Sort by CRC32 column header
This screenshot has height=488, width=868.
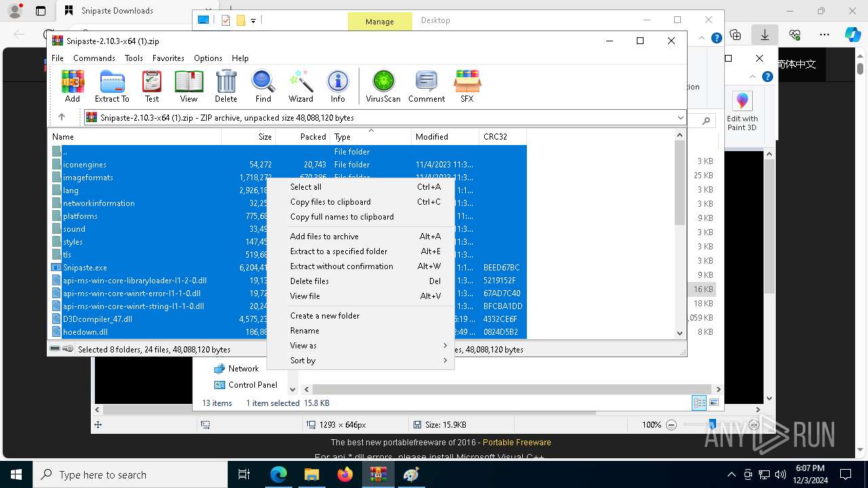(x=502, y=137)
